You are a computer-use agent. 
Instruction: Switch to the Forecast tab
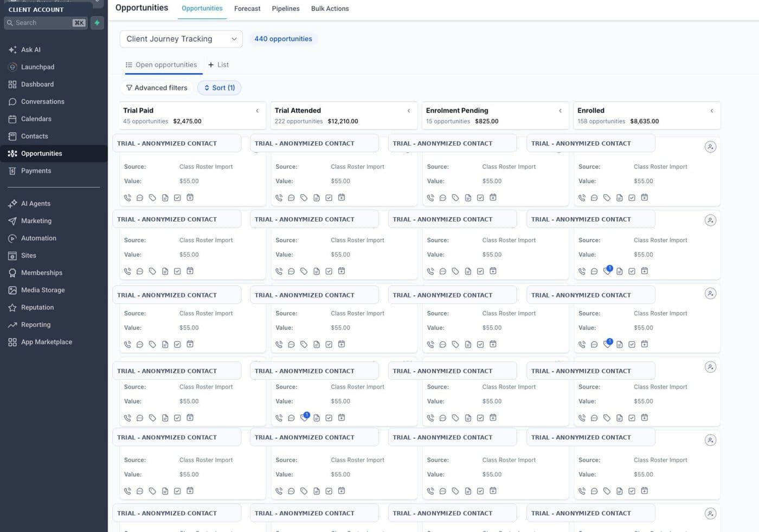(x=247, y=9)
